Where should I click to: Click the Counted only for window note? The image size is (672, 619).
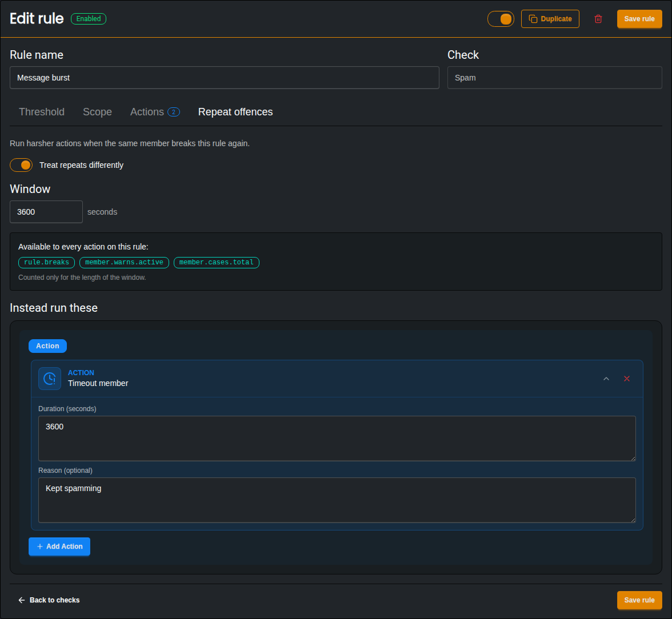[x=82, y=278]
